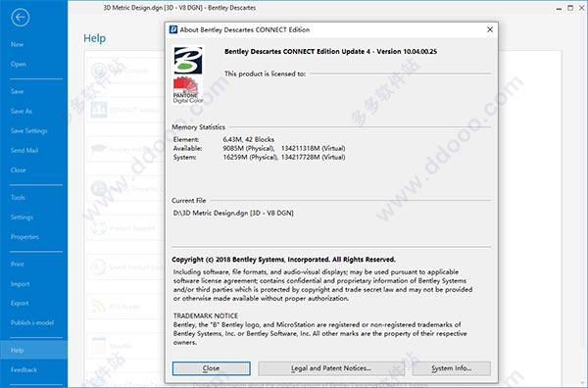Choose Publish i-model in the sidebar
Image resolution: width=588 pixels, height=388 pixels.
coord(32,322)
